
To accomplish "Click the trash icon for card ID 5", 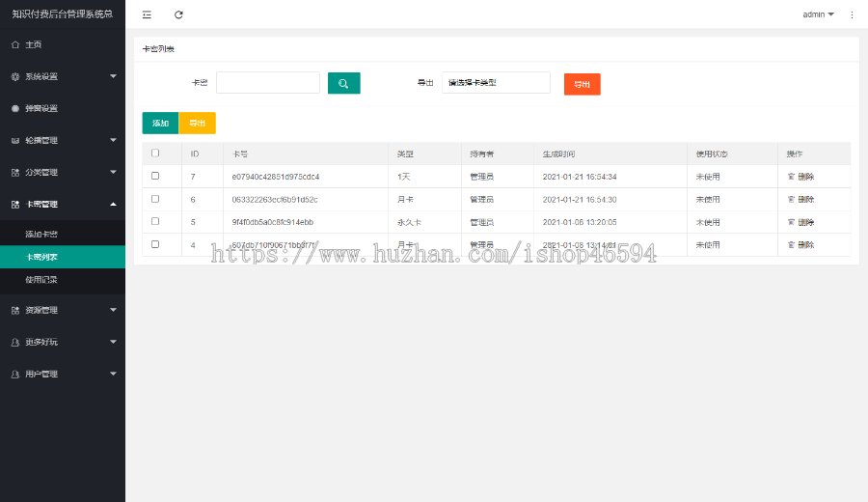I will pos(792,222).
